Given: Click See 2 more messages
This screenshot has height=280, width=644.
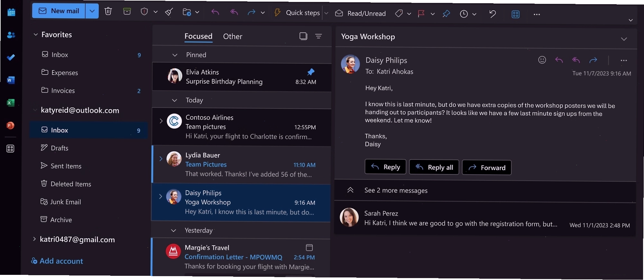Looking at the screenshot, I should coord(396,190).
